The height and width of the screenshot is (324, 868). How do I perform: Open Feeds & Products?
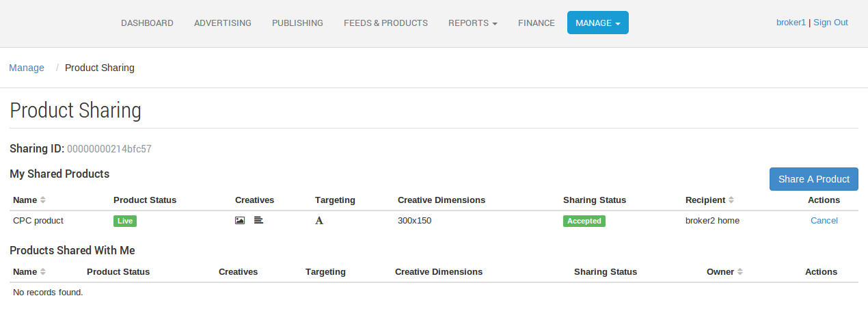coord(385,23)
